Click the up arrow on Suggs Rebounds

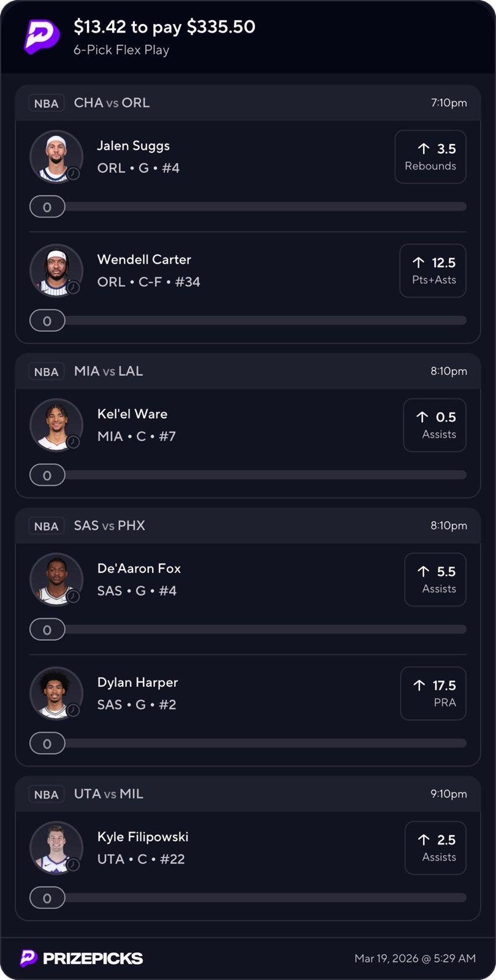click(424, 148)
